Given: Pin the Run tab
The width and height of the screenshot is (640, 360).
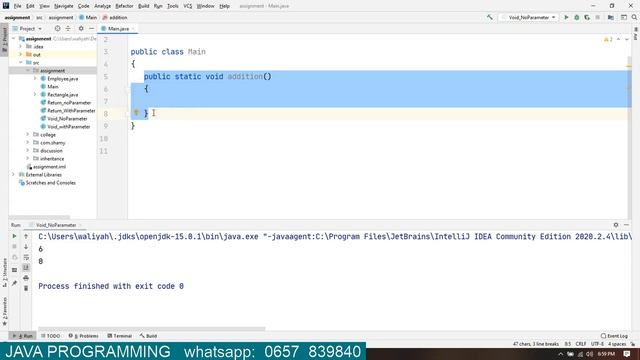Looking at the screenshot, I should tap(14, 283).
